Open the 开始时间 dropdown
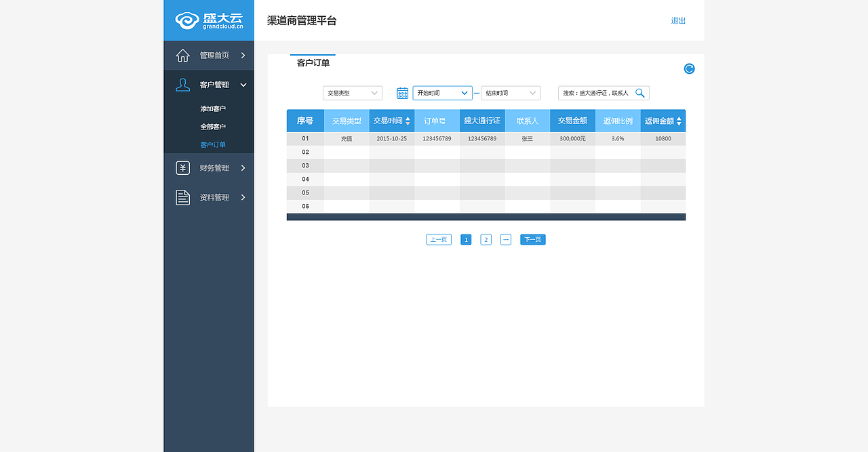Image resolution: width=868 pixels, height=452 pixels. pos(442,93)
